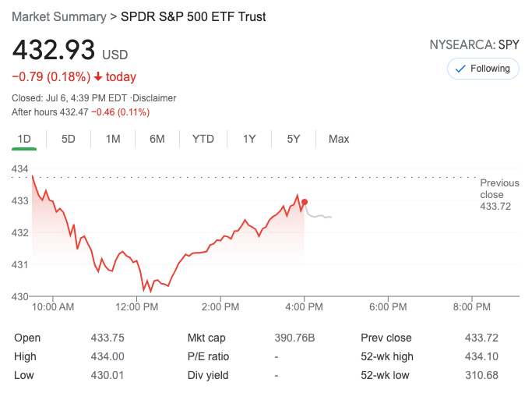Click the red closing price dot
Image resolution: width=532 pixels, height=393 pixels.
tap(305, 202)
